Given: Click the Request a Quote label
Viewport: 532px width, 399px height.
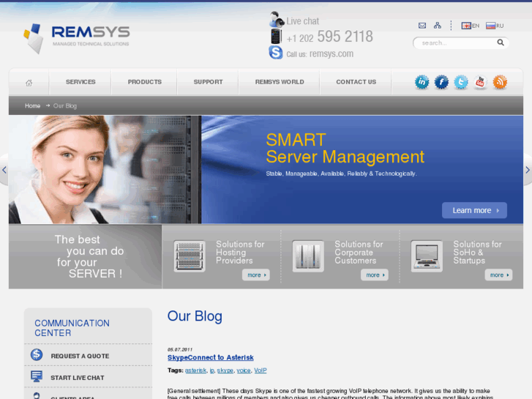Looking at the screenshot, I should (80, 357).
